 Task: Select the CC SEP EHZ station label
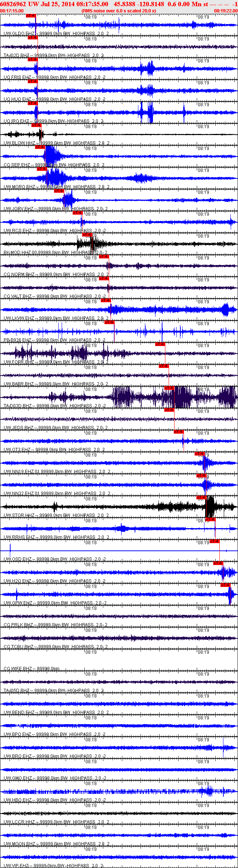coord(17,165)
